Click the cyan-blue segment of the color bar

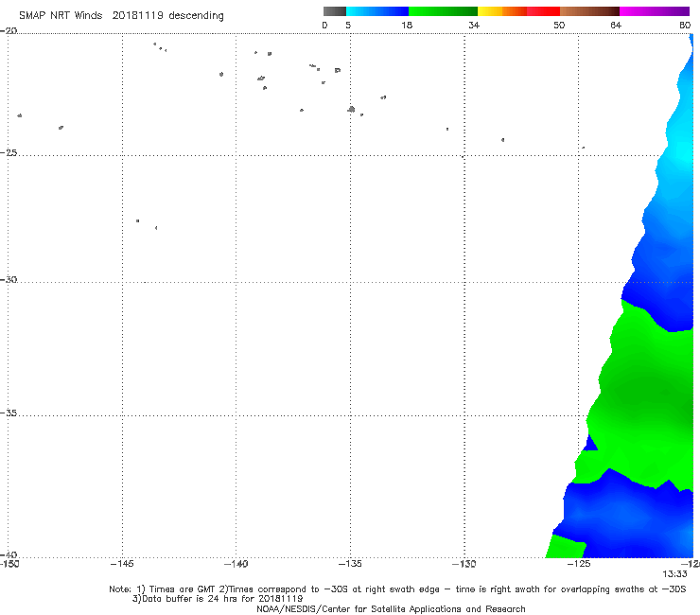tap(377, 11)
